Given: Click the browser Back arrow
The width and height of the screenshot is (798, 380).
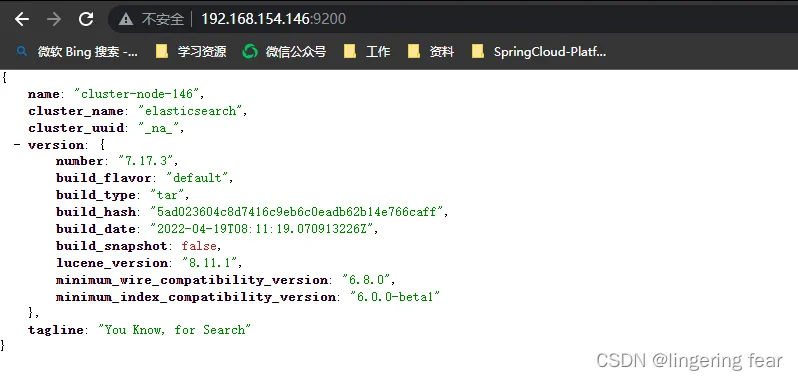Looking at the screenshot, I should 22,19.
